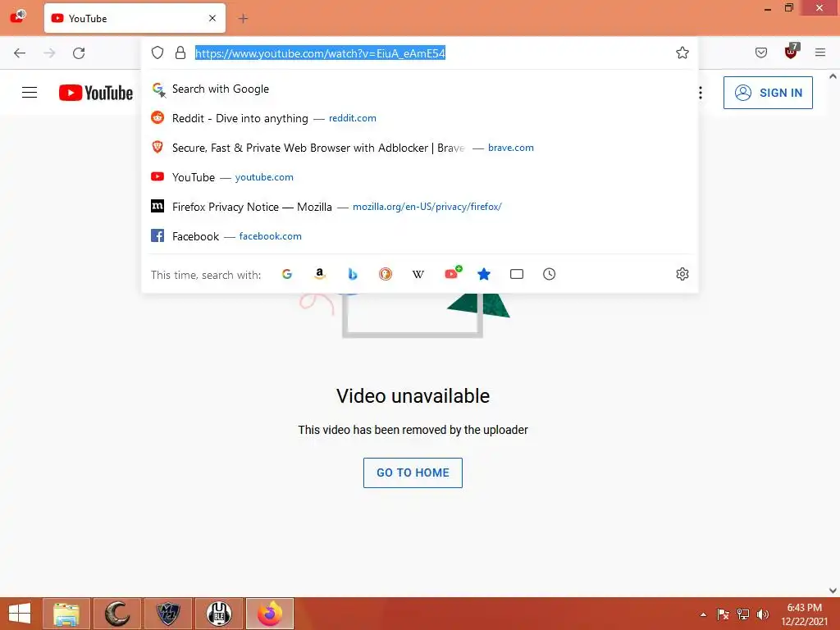840x630 pixels.
Task: Click the SIGN IN button
Action: (x=768, y=93)
